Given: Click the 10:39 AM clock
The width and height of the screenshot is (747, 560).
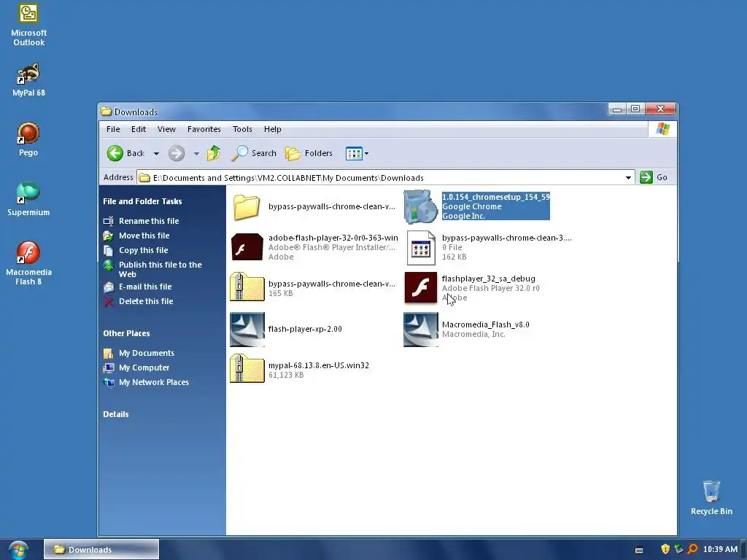Looking at the screenshot, I should (x=720, y=549).
